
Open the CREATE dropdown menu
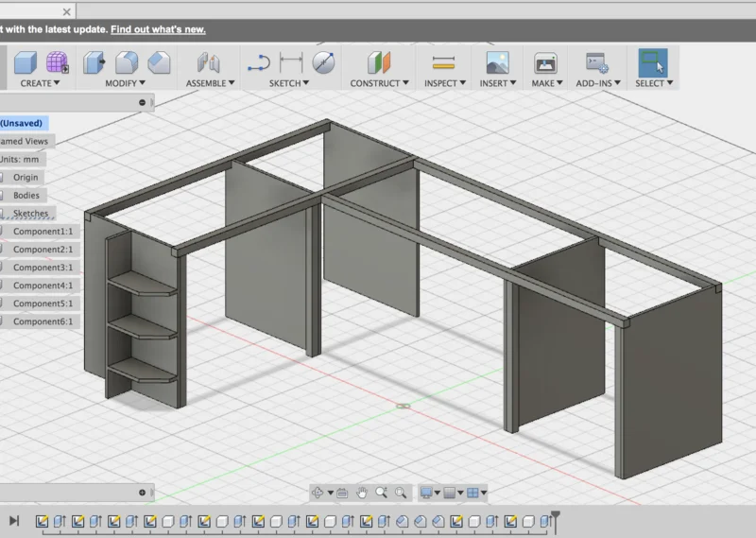coord(40,83)
